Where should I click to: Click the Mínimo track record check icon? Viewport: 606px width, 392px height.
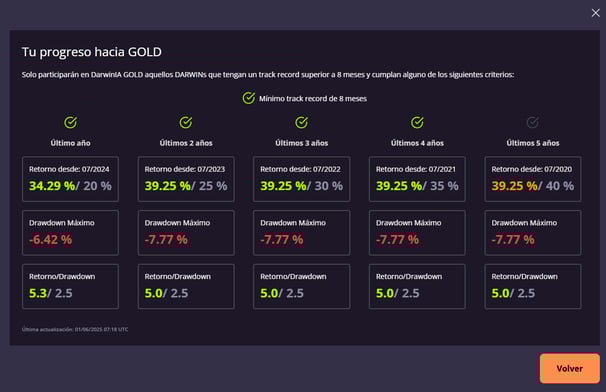point(249,98)
